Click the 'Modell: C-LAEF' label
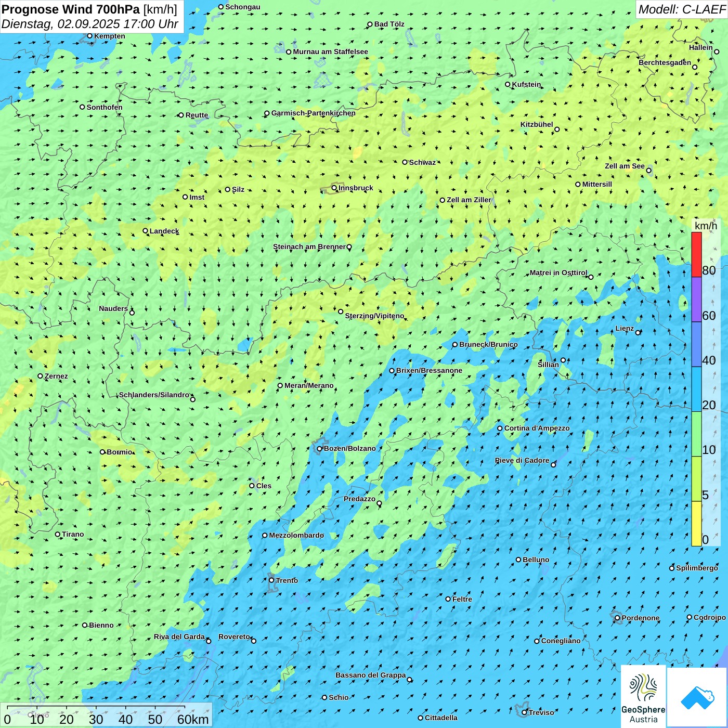Image resolution: width=728 pixels, height=728 pixels. [x=682, y=9]
